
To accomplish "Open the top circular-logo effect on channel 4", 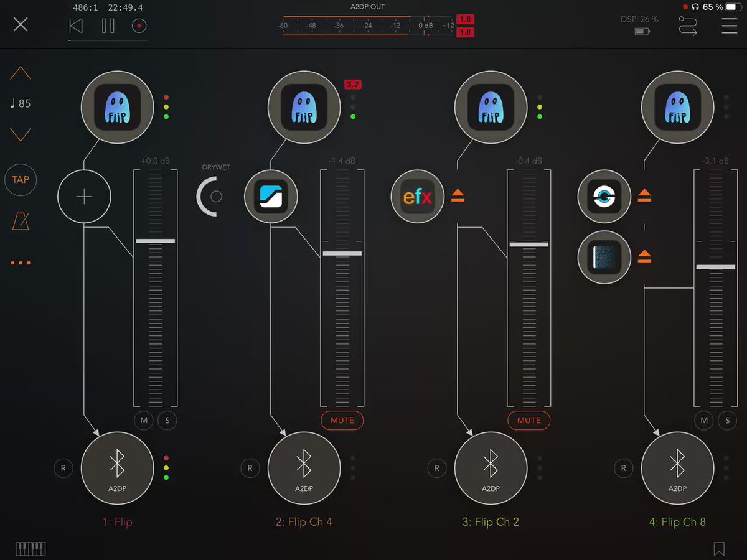I will tap(604, 197).
